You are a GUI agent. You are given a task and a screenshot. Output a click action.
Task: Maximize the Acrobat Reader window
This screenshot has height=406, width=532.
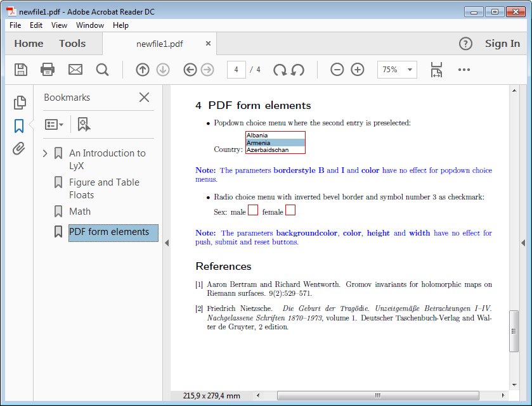[x=495, y=12]
